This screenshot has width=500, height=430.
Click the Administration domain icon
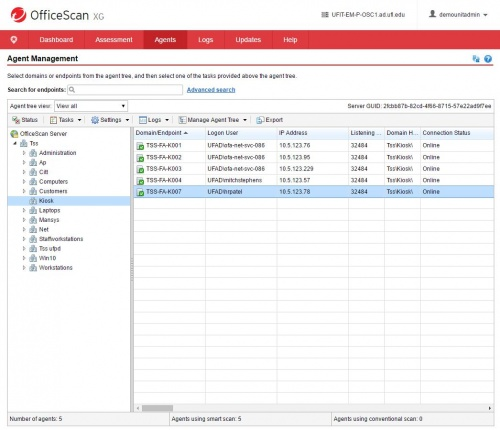tap(33, 153)
